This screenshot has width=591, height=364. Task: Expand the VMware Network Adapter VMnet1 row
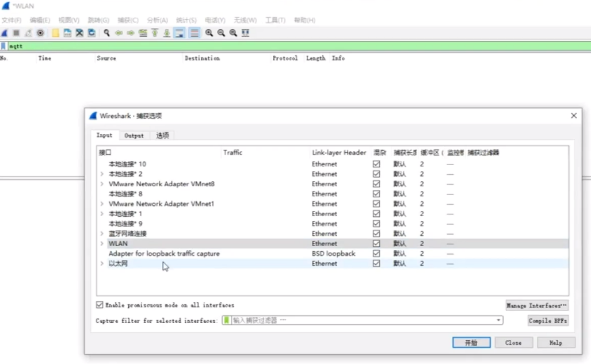(102, 204)
